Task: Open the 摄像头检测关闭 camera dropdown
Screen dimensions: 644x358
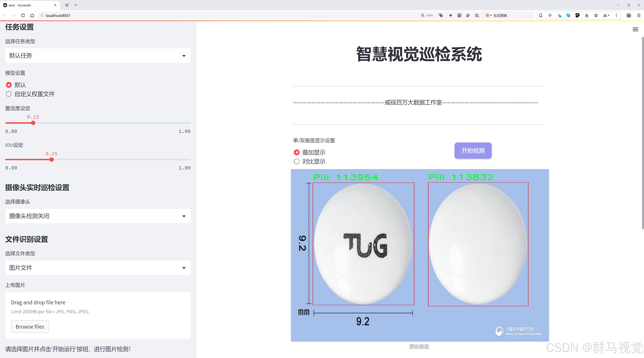Action: (x=98, y=216)
